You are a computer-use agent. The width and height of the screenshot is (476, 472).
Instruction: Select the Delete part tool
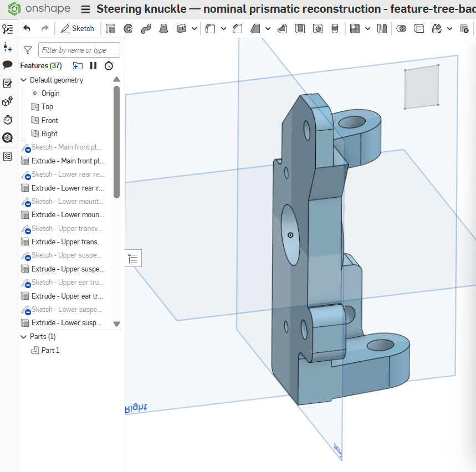click(464, 29)
